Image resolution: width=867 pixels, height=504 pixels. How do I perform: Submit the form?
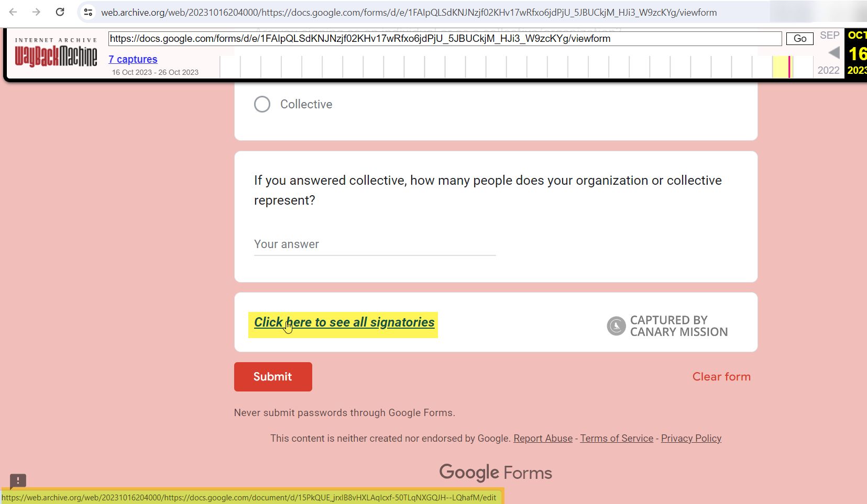click(273, 377)
